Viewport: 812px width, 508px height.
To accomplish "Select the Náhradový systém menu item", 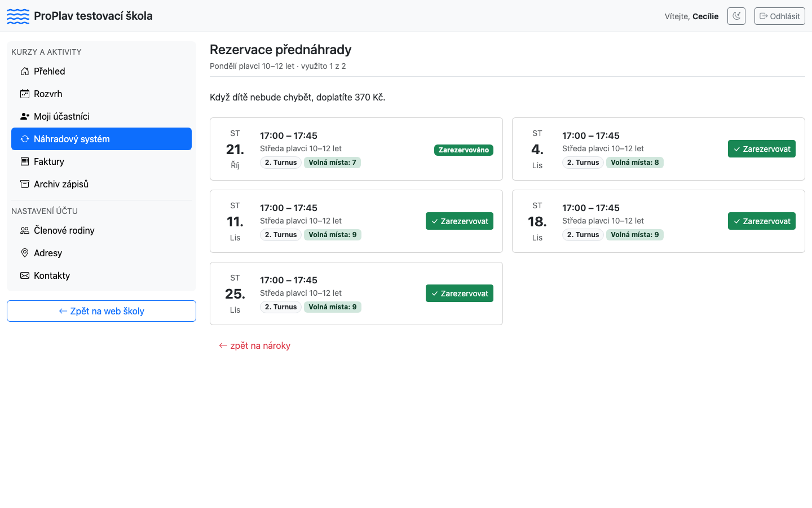I will point(101,139).
